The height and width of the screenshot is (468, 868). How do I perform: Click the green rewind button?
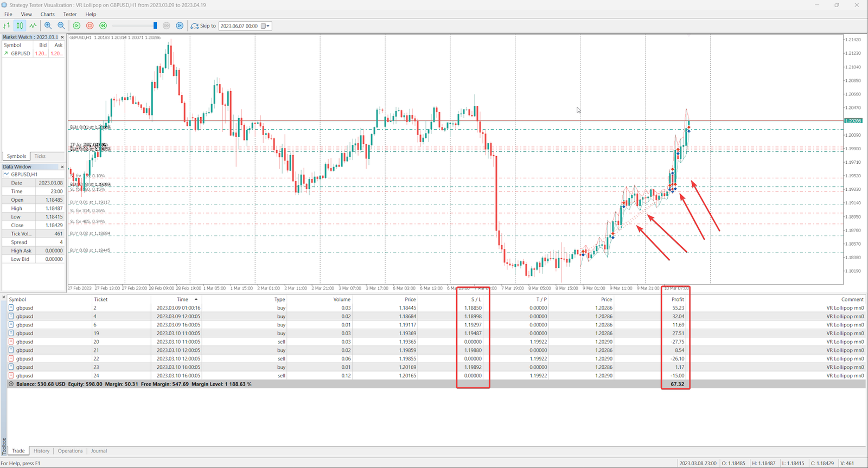coord(103,25)
